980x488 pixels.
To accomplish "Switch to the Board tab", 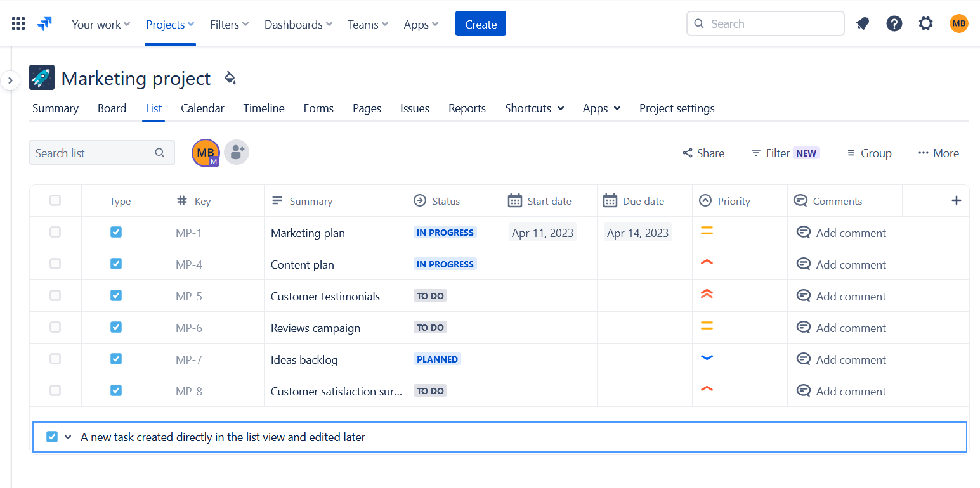I will point(112,108).
